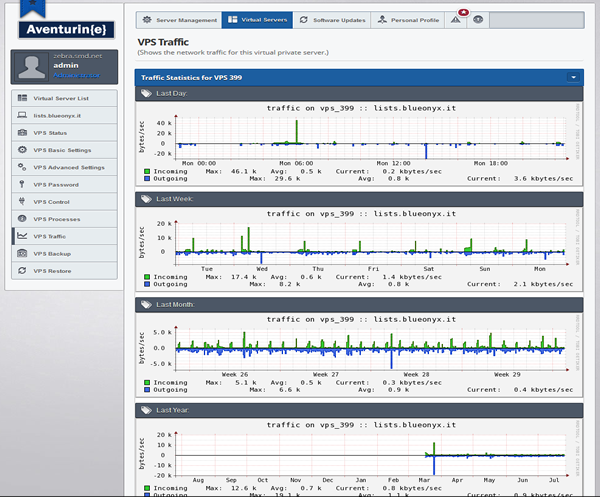Image resolution: width=600 pixels, height=497 pixels.
Task: Click the safe icon beside VPS Backup
Action: coord(22,253)
